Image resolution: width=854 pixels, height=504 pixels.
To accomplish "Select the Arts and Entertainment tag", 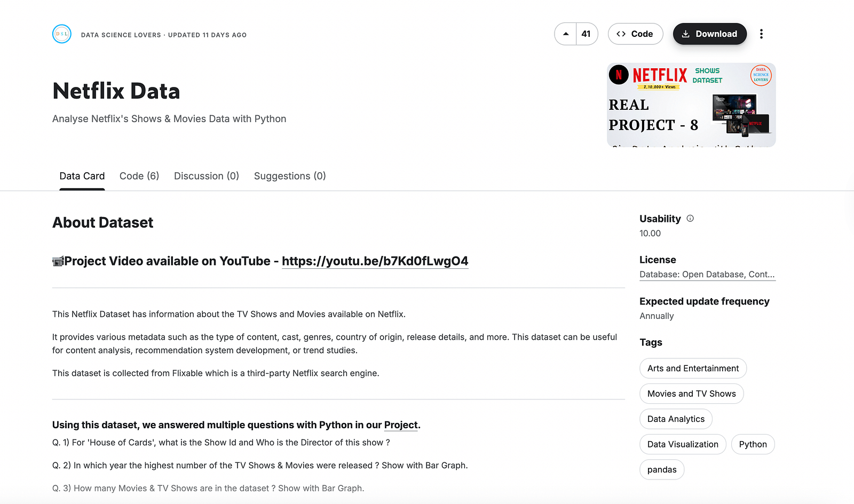I will [x=693, y=369].
